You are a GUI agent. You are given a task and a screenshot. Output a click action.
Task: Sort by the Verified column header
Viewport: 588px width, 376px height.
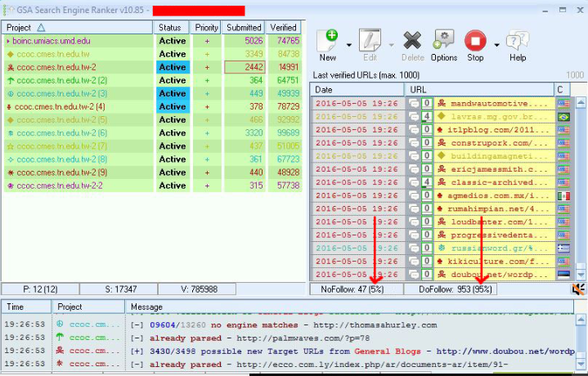(x=284, y=28)
